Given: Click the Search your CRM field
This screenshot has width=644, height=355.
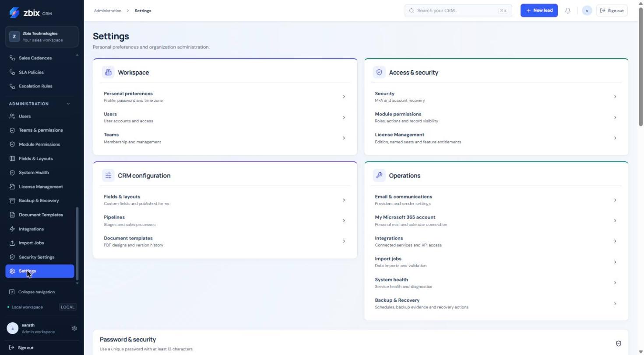Looking at the screenshot, I should (458, 10).
